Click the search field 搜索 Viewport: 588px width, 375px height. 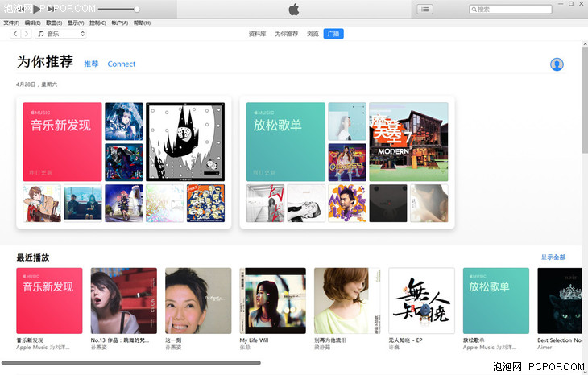(x=511, y=10)
